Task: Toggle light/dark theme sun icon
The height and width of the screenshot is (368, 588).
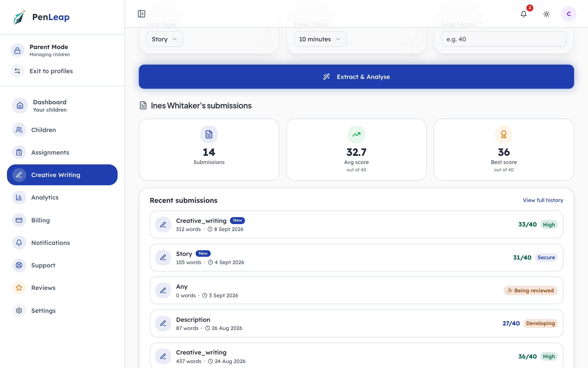Action: [546, 14]
